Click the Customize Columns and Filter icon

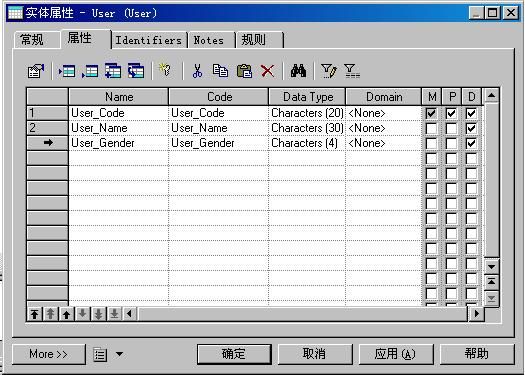[x=328, y=71]
